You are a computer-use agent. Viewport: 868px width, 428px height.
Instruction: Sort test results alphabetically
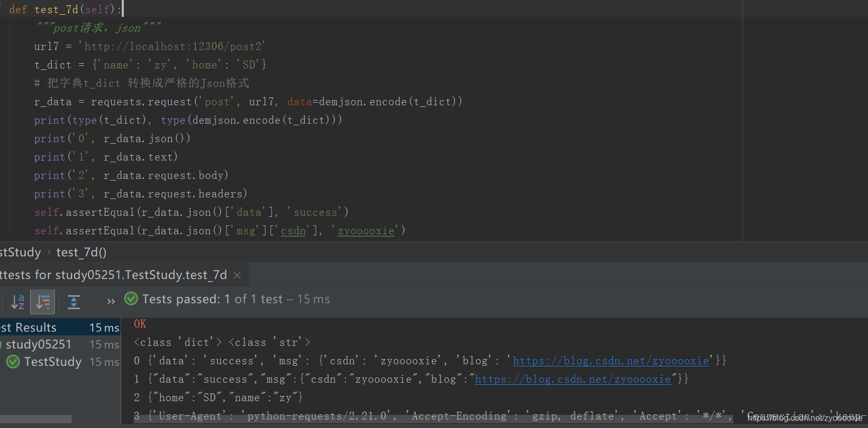pos(18,302)
